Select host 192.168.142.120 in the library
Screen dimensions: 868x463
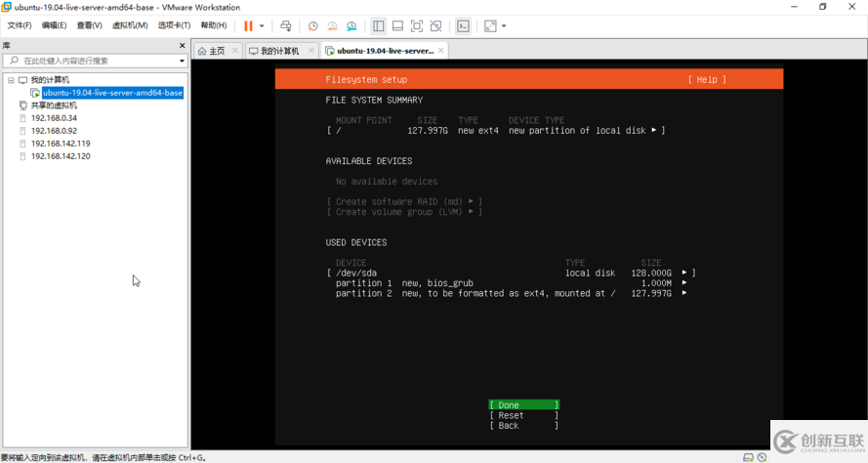coord(61,156)
